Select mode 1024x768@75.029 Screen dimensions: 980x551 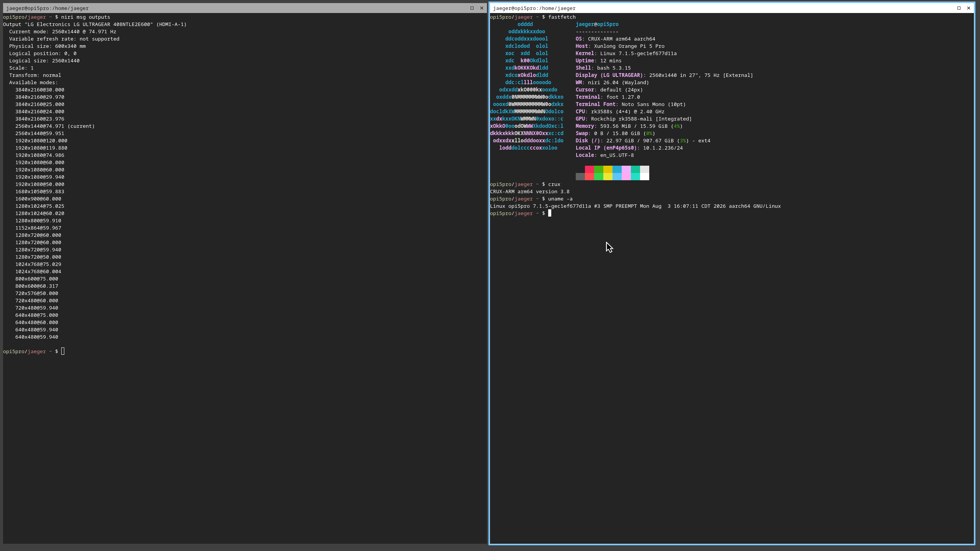coord(38,264)
